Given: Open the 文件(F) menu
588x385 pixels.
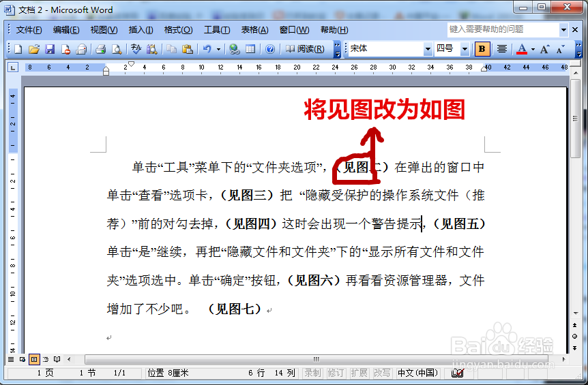Looking at the screenshot, I should [x=29, y=30].
